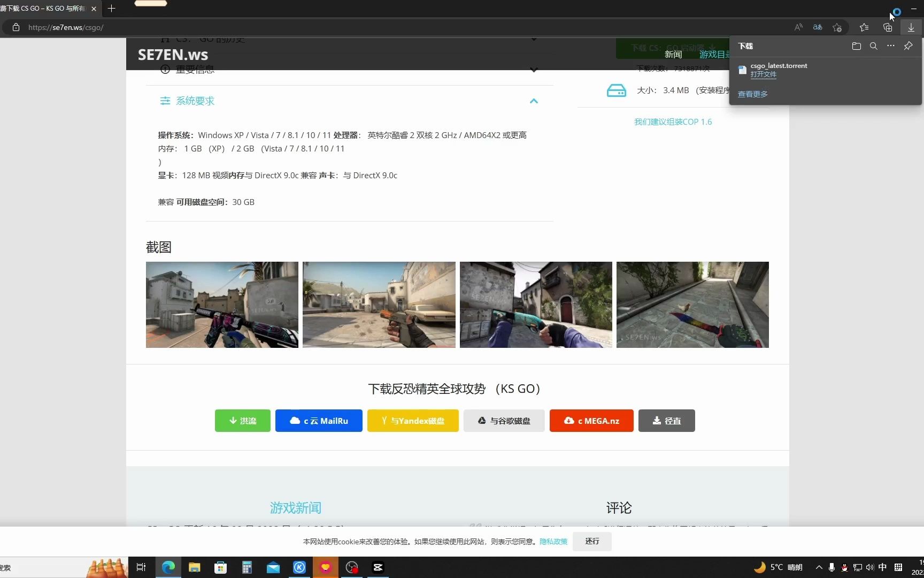Open the 5°C 晴朗 weather widget

[x=778, y=567]
